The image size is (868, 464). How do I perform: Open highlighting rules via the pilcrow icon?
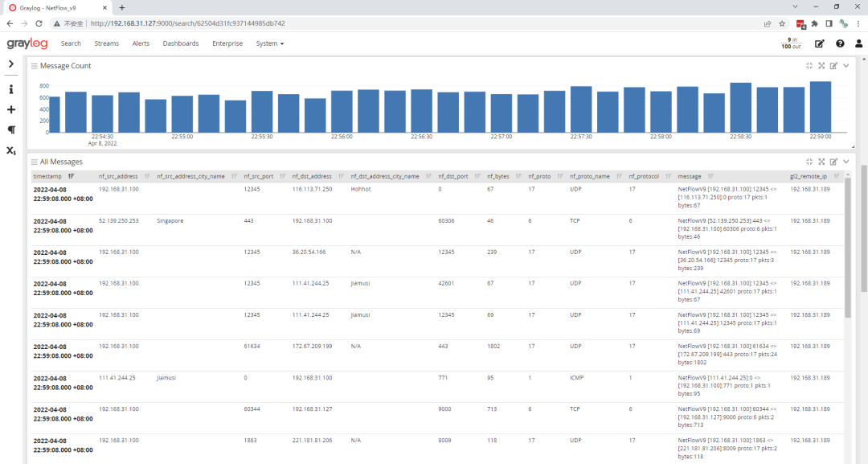pos(11,129)
